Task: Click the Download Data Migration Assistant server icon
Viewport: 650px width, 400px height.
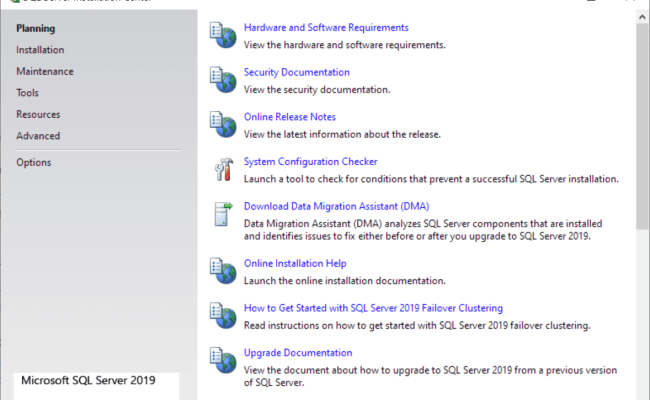Action: tap(223, 214)
